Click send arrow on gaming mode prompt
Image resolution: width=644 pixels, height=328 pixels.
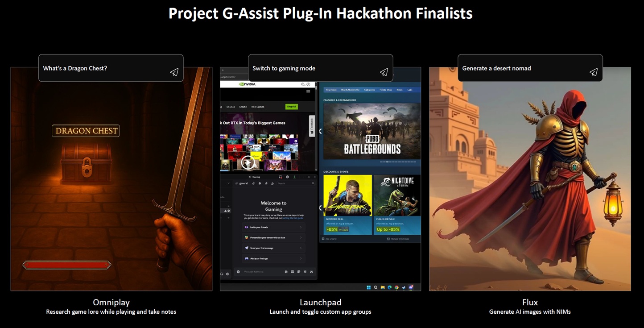pyautogui.click(x=384, y=72)
